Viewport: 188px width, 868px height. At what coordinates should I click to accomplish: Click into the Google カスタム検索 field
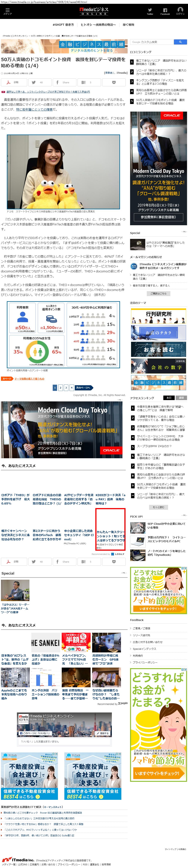[x=152, y=42]
